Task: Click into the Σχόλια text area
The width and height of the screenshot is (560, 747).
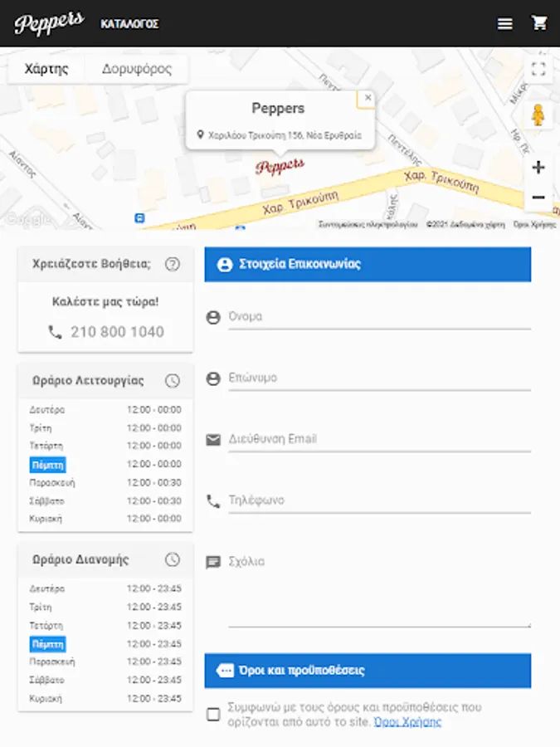Action: tap(379, 590)
